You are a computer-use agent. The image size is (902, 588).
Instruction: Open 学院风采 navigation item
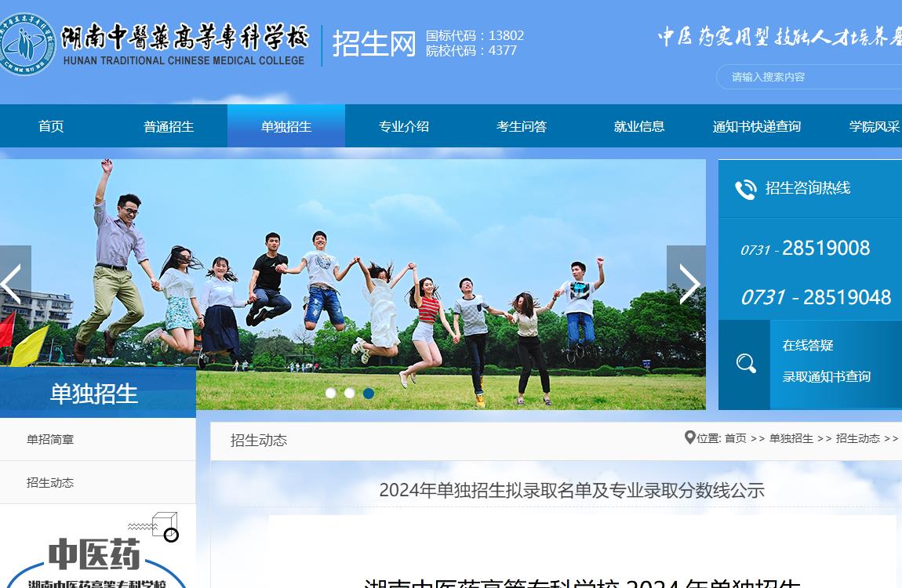point(875,126)
